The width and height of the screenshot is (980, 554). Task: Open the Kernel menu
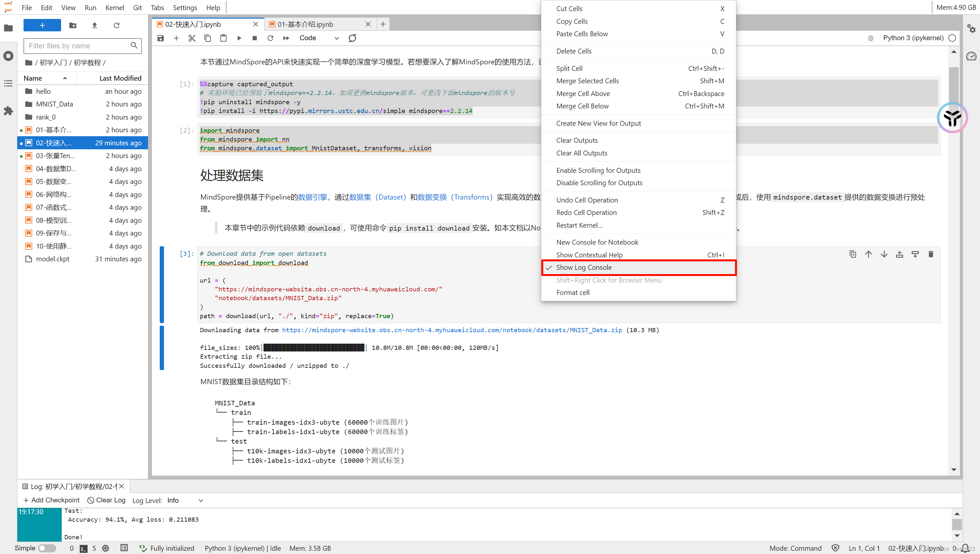[x=115, y=8]
